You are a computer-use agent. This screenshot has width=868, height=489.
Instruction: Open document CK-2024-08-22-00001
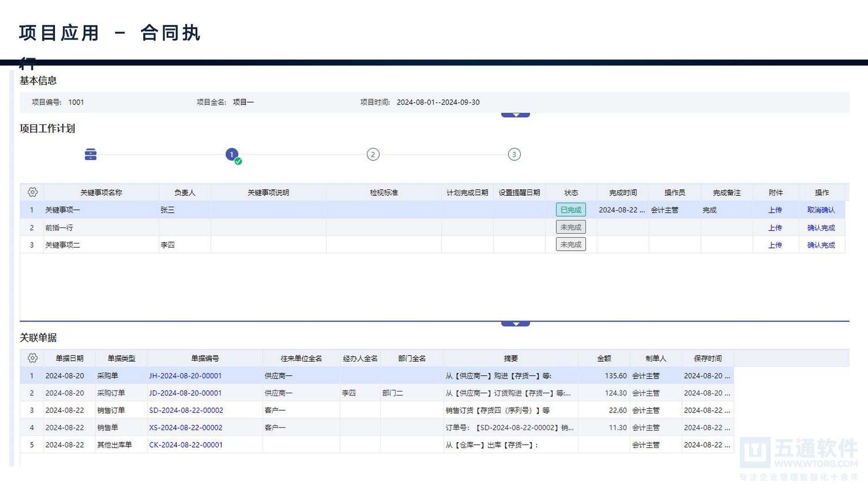pyautogui.click(x=186, y=445)
